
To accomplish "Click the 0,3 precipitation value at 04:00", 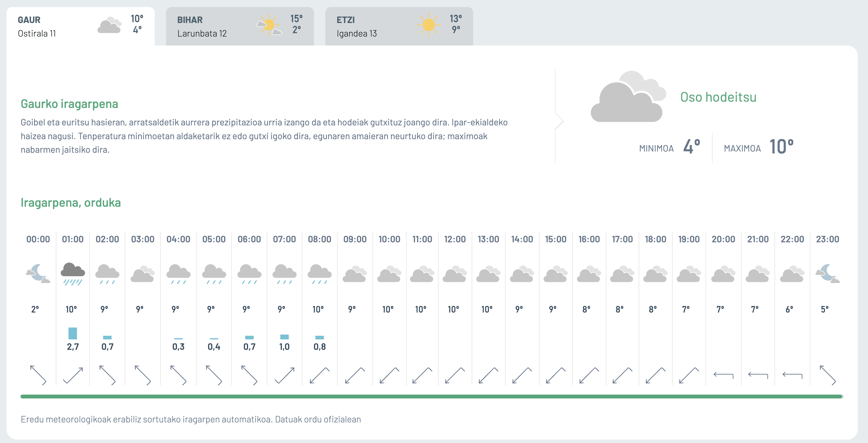I will (178, 347).
